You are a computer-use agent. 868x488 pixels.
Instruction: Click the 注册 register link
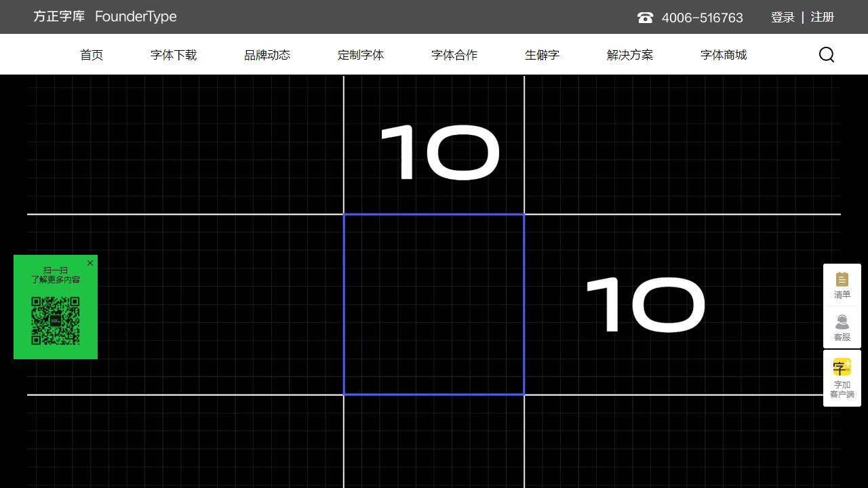[823, 18]
